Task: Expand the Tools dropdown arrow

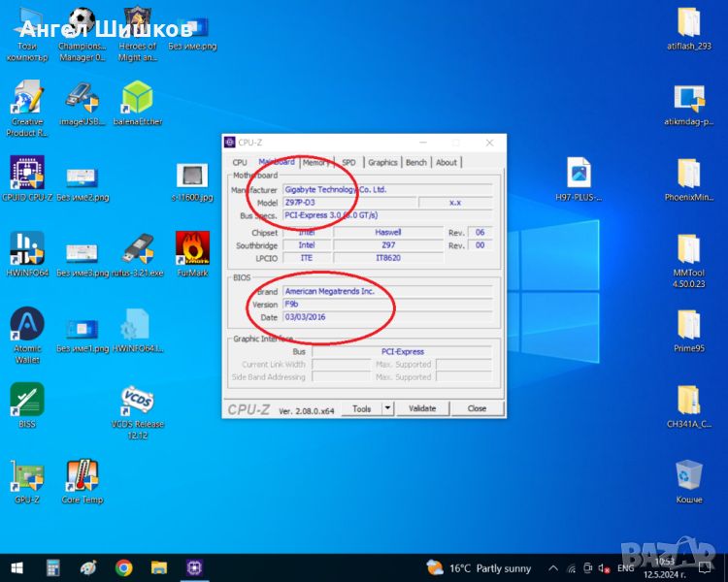Action: [x=387, y=408]
